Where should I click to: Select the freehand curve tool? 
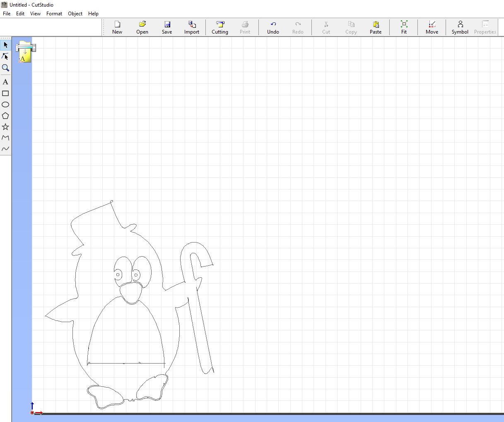pos(5,149)
